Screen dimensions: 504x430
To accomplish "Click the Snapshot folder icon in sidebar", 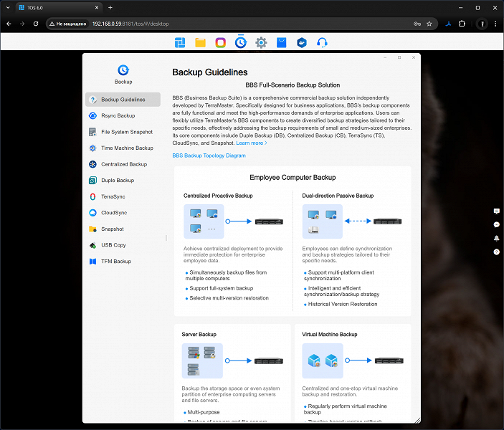I will click(x=93, y=229).
